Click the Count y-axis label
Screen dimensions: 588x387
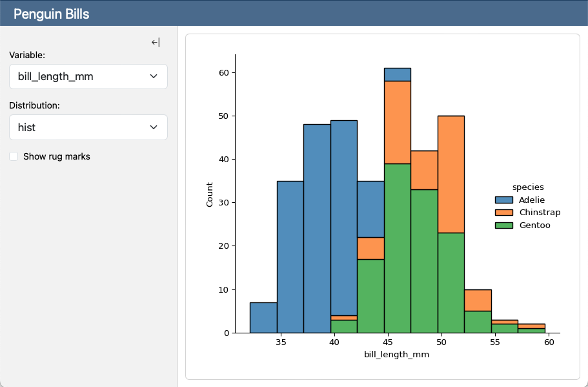coord(208,193)
